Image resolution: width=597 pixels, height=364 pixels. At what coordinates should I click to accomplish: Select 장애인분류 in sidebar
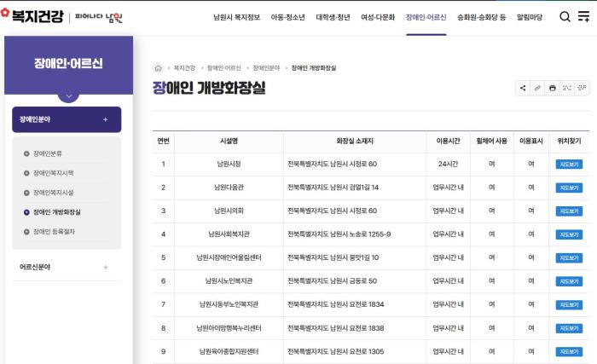pos(47,153)
